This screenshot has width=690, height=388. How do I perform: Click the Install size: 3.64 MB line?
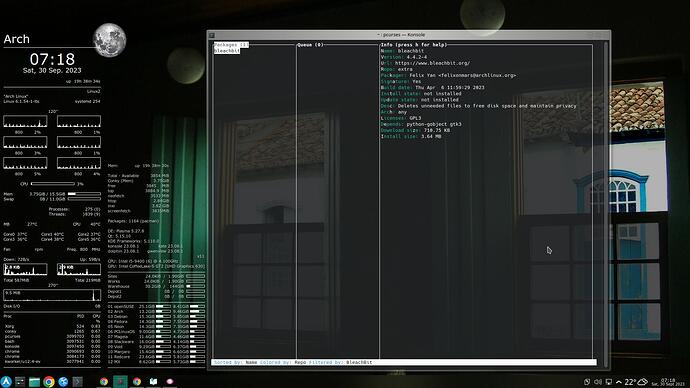click(411, 136)
